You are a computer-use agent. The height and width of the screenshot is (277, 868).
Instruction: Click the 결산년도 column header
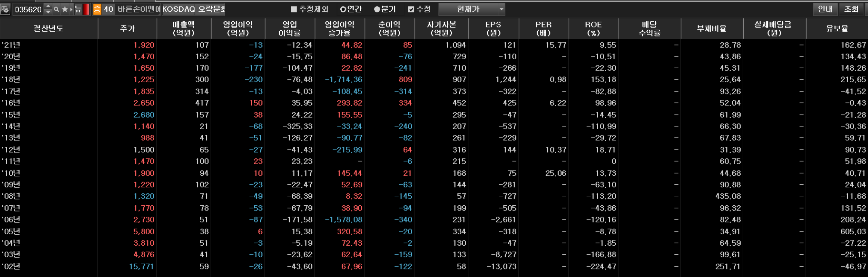pyautogui.click(x=49, y=29)
